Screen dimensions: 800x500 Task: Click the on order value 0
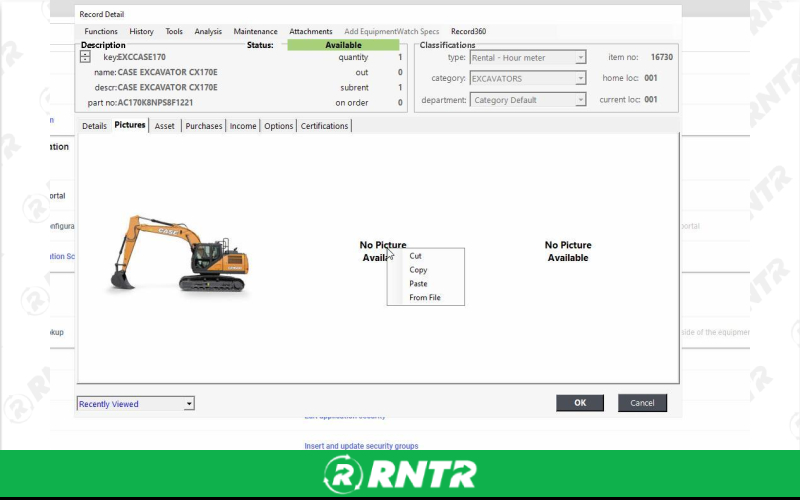400,103
